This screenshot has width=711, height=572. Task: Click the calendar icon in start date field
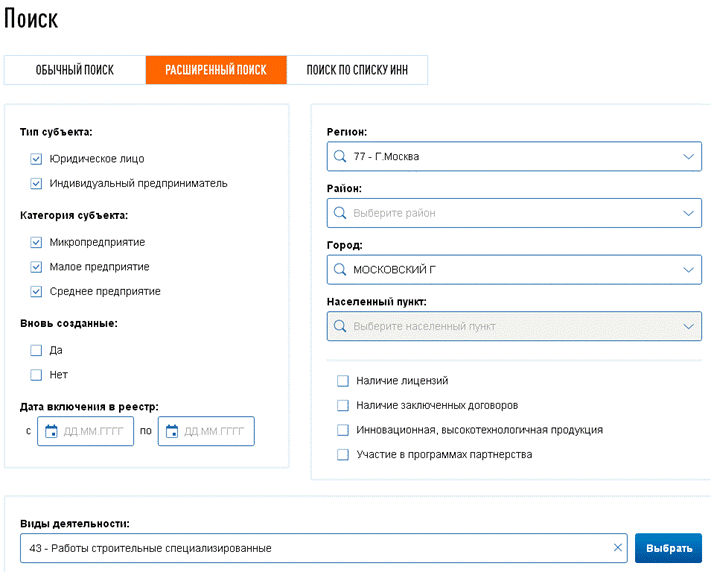50,432
